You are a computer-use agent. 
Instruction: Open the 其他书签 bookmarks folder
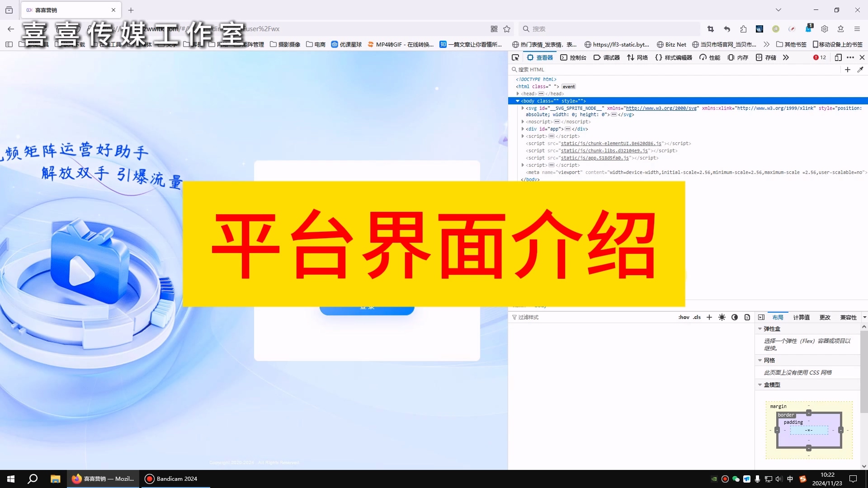(791, 44)
